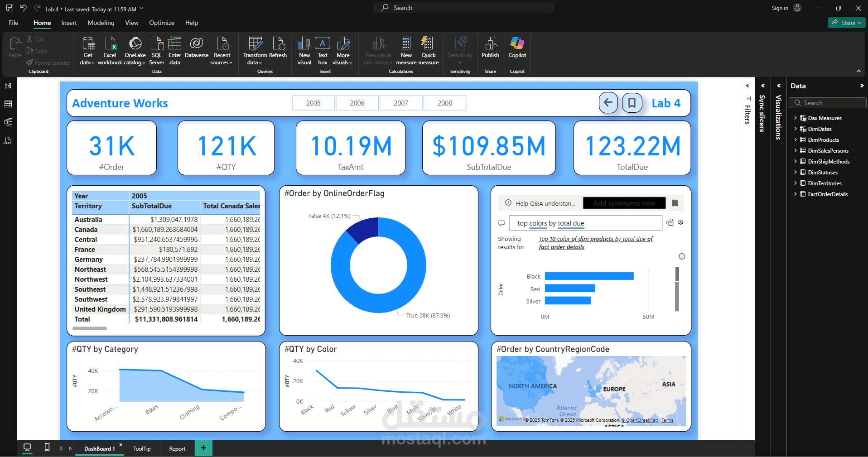Click the Q&A question input field

[x=585, y=223]
